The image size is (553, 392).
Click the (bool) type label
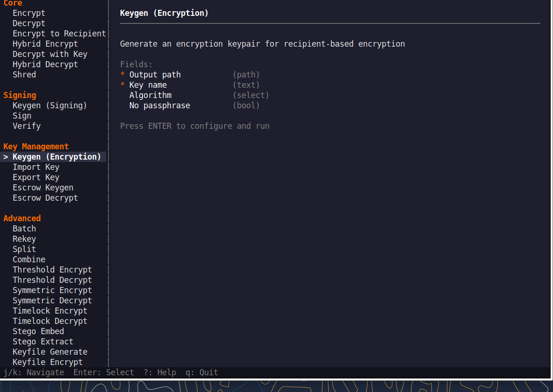coord(246,105)
